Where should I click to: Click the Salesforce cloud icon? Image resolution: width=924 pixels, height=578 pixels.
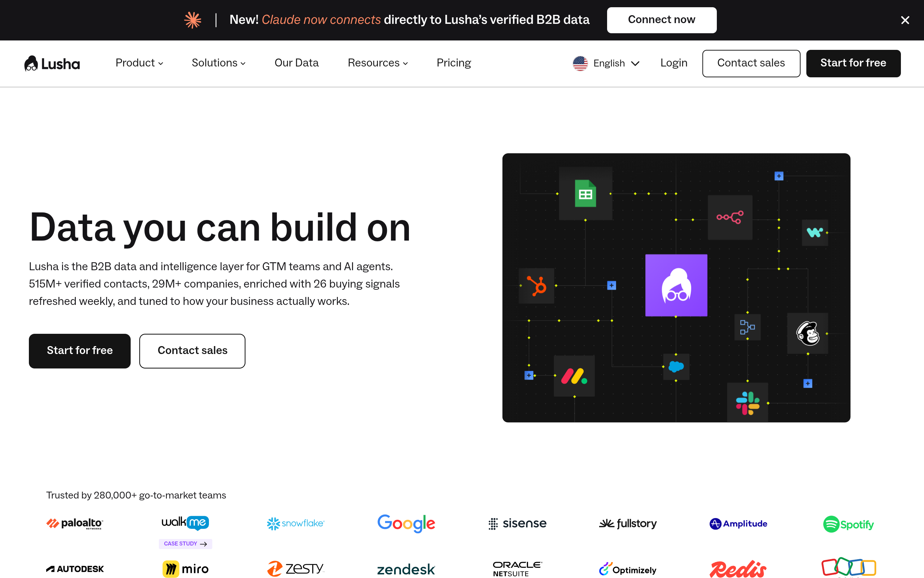(x=676, y=367)
